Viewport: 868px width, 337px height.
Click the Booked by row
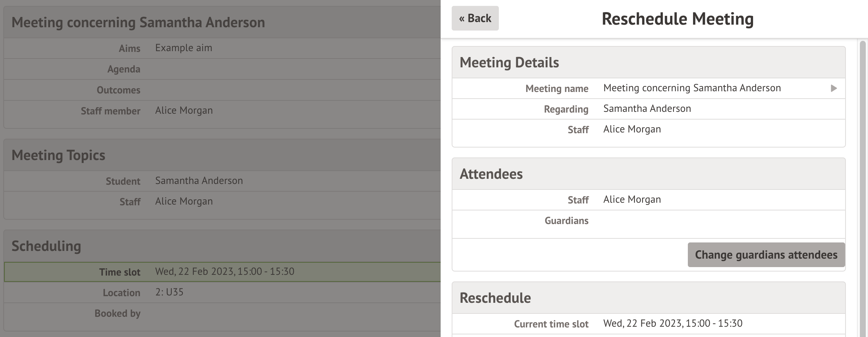(x=223, y=313)
